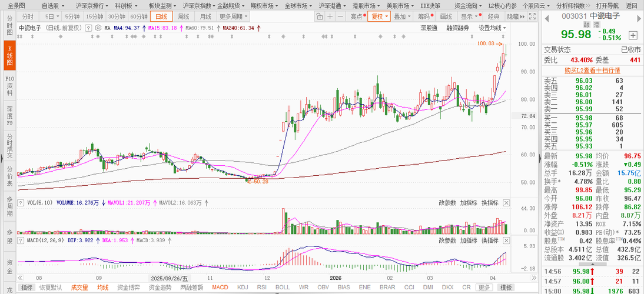Switch to 月线 monthly chart tab

tap(205, 16)
